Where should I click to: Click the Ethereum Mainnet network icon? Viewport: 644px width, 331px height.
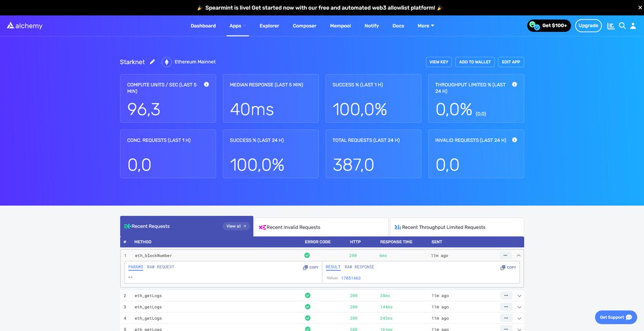click(166, 62)
